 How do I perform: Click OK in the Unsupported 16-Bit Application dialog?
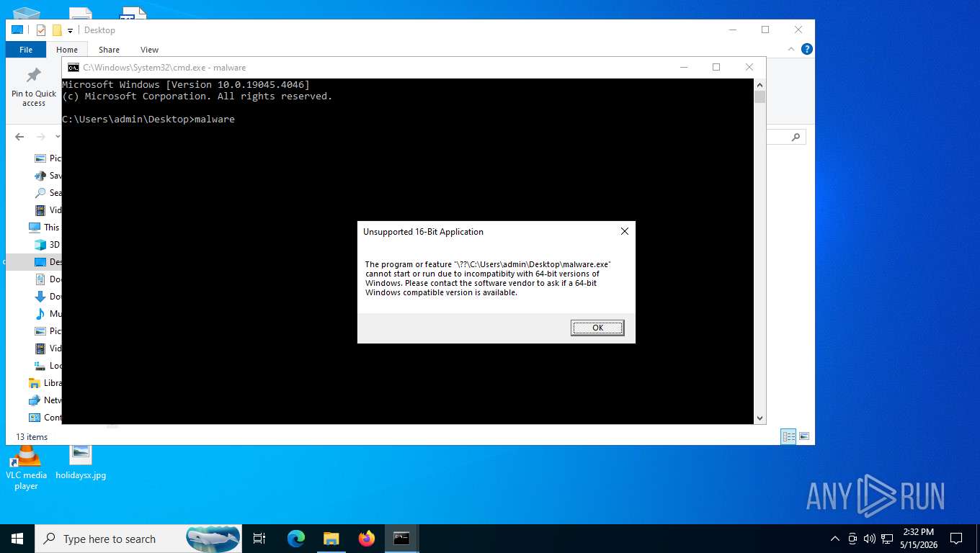[x=597, y=328]
